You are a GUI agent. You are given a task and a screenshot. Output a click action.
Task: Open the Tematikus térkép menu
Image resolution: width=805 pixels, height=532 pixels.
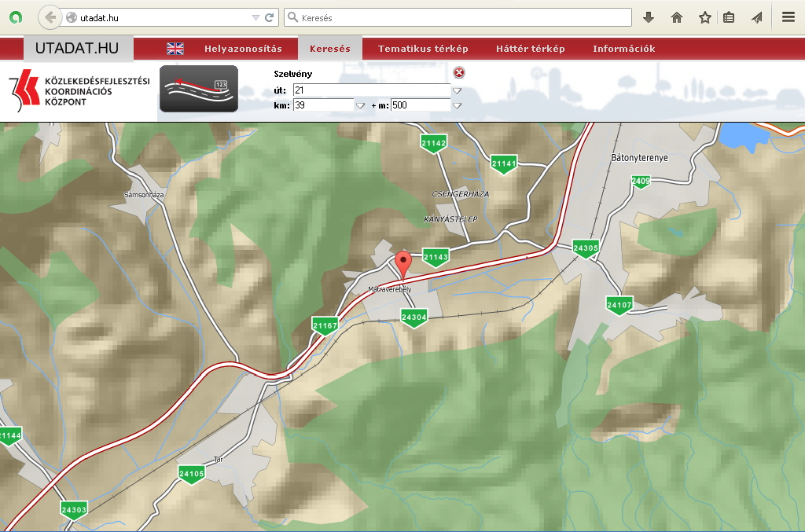[x=423, y=49]
